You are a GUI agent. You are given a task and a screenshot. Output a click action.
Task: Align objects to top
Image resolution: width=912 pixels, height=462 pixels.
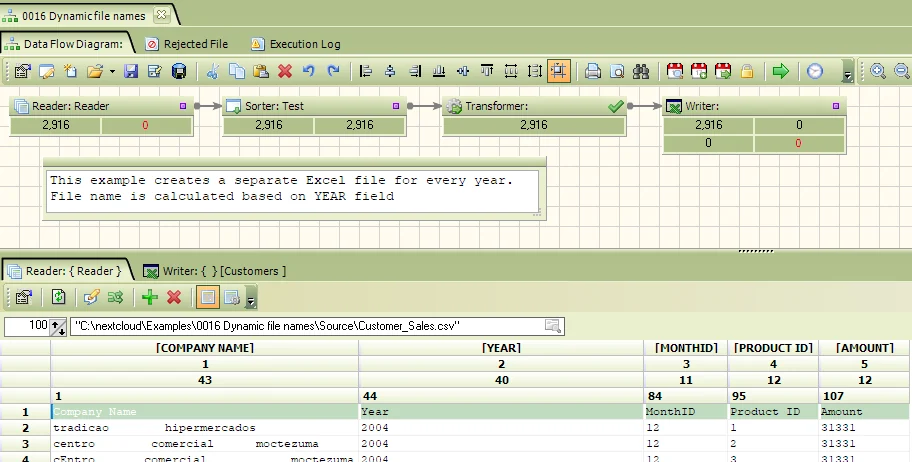487,71
